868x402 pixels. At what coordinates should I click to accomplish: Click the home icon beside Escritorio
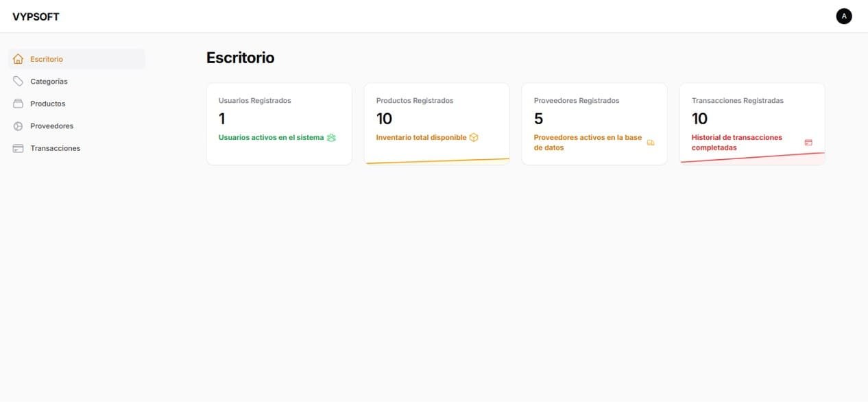click(x=19, y=59)
